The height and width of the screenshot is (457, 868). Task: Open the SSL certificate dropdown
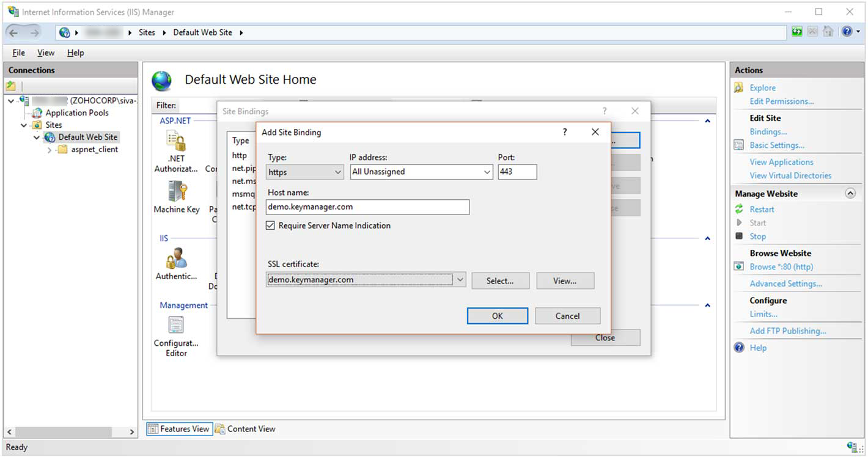point(366,280)
